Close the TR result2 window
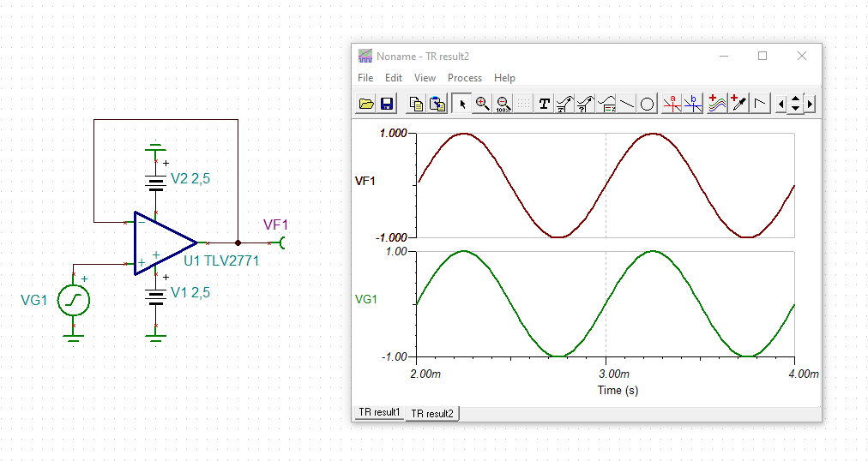The width and height of the screenshot is (868, 461). pyautogui.click(x=802, y=56)
